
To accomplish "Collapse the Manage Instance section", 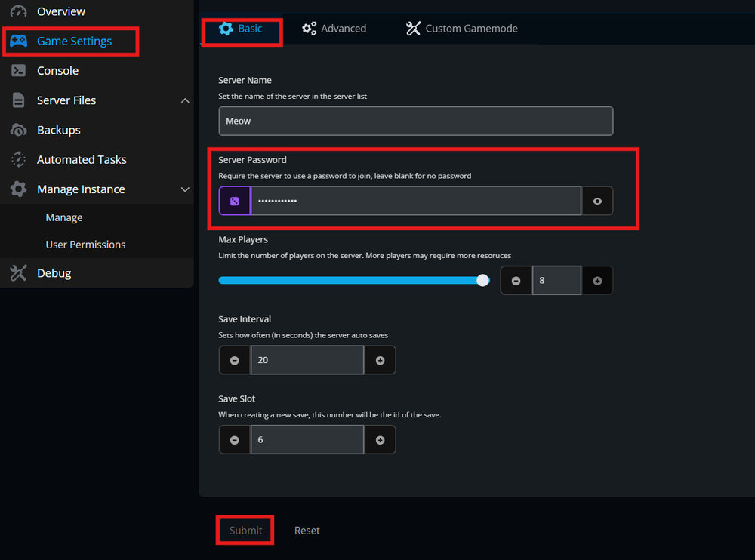I will coord(185,189).
